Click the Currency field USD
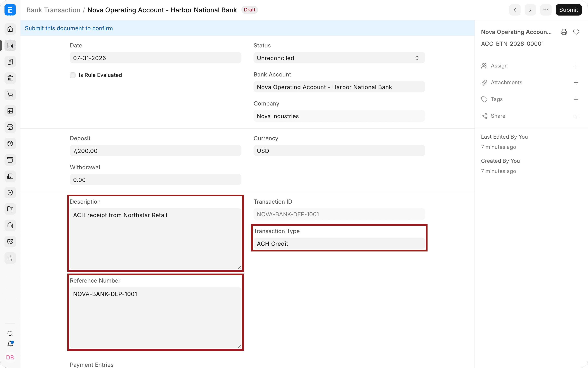The height and width of the screenshot is (368, 588). [339, 151]
